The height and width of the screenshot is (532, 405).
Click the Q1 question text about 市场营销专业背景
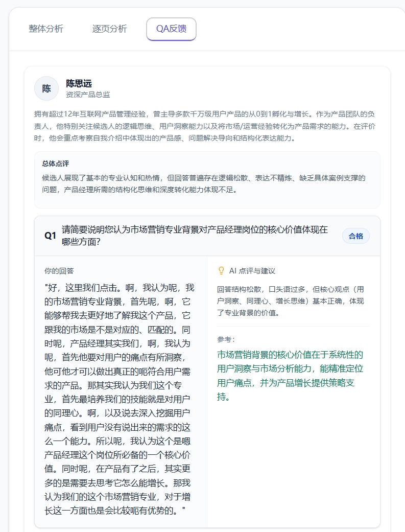[x=195, y=236]
